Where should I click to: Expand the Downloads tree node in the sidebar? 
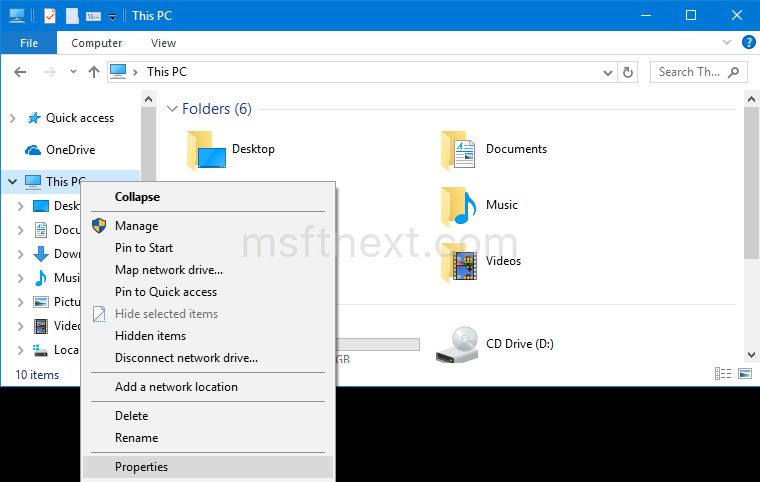pyautogui.click(x=20, y=254)
